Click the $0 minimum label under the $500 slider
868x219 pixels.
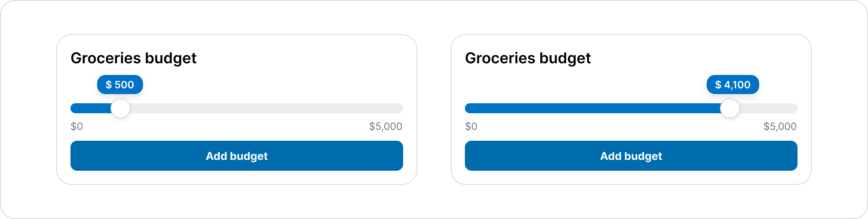click(x=77, y=126)
